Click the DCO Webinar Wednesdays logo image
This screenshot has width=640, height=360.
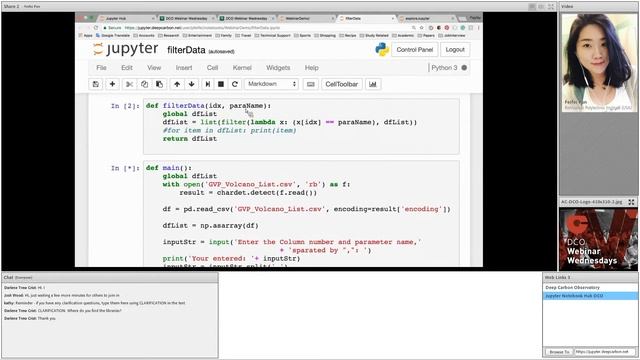click(x=598, y=239)
